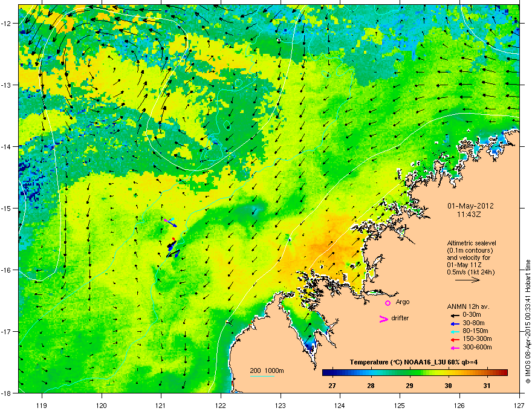
Task: Click the magenta 300-600m arrow legend
Action: point(455,348)
